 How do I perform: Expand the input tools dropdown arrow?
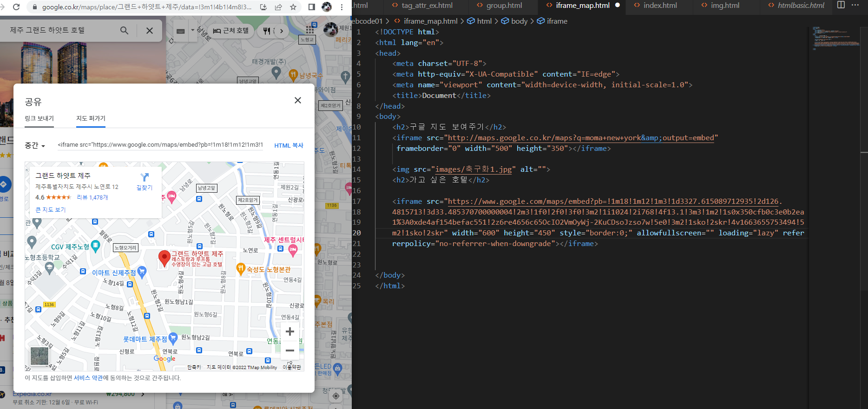click(193, 31)
